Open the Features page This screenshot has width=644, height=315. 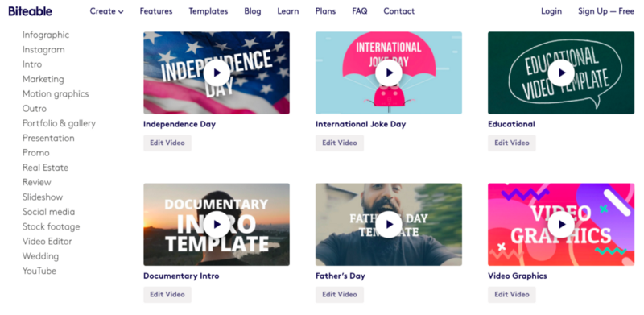(x=156, y=11)
